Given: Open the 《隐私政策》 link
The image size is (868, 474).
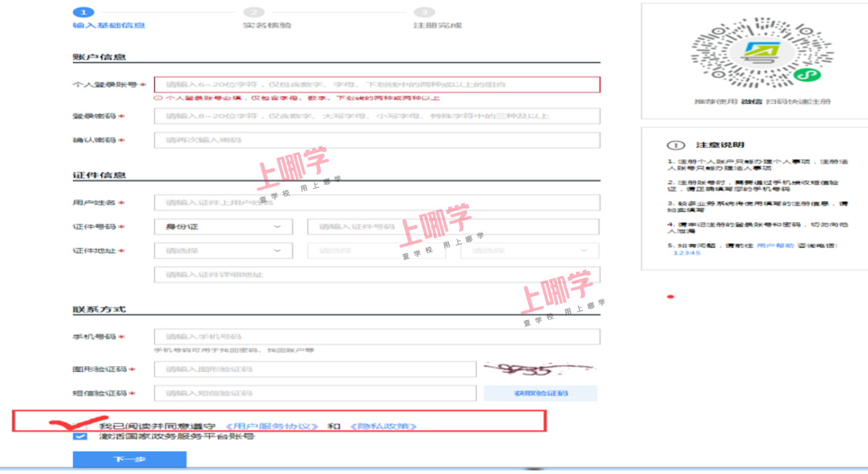Looking at the screenshot, I should [x=383, y=426].
